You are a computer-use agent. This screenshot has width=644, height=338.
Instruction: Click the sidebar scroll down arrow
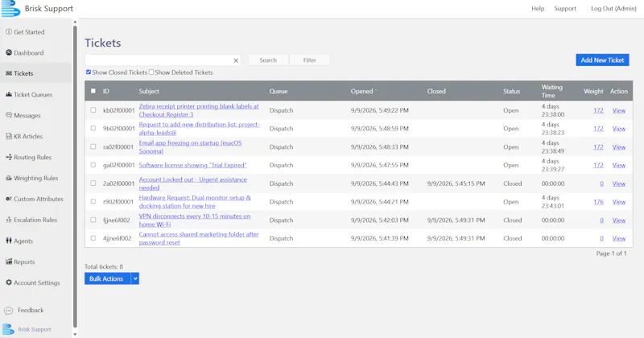pos(75,334)
